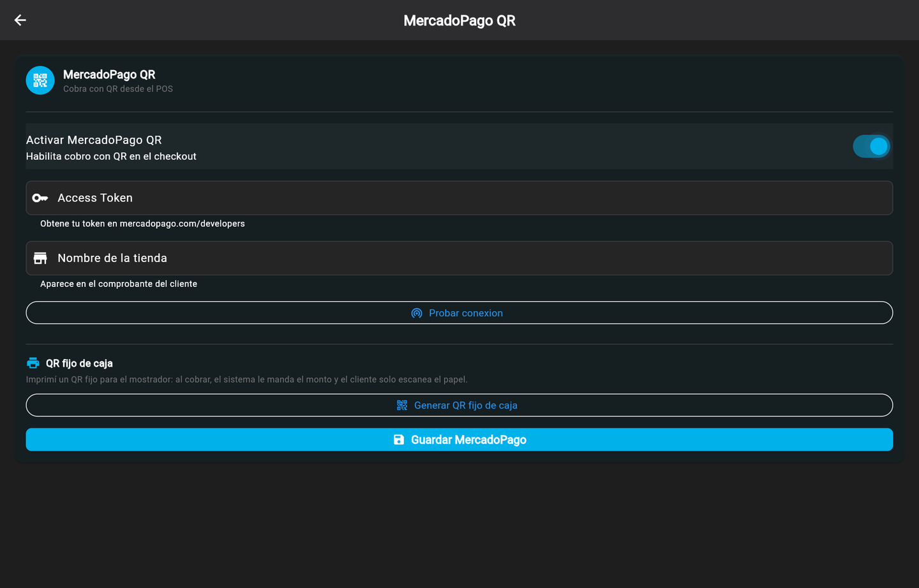
Task: Click the key icon in Access Token
Action: point(40,198)
